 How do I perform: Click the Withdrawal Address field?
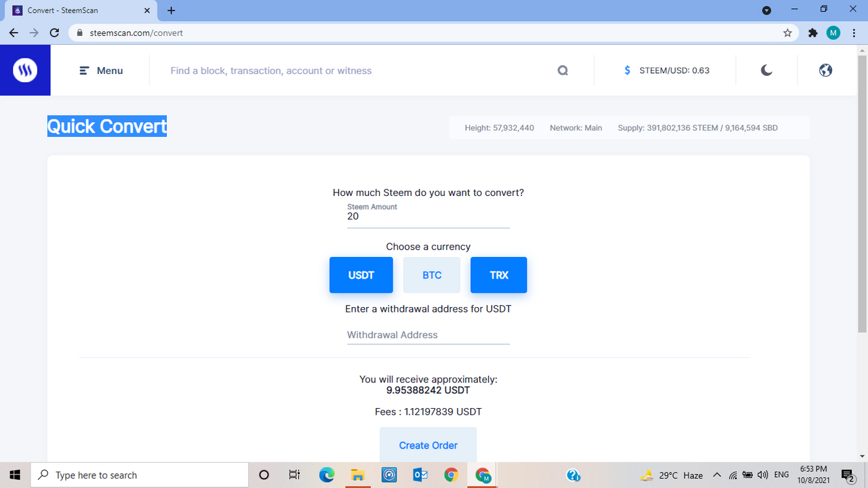click(x=428, y=335)
